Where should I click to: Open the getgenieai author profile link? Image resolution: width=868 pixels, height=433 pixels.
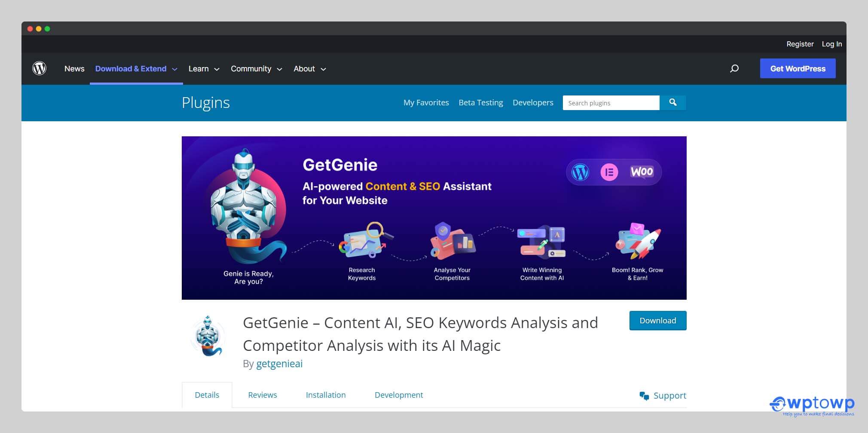[x=279, y=363]
